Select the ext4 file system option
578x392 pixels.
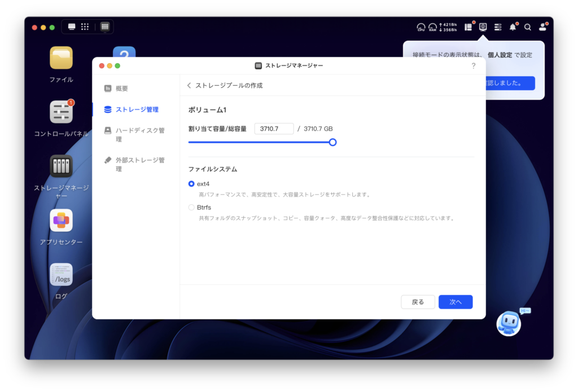coord(191,184)
